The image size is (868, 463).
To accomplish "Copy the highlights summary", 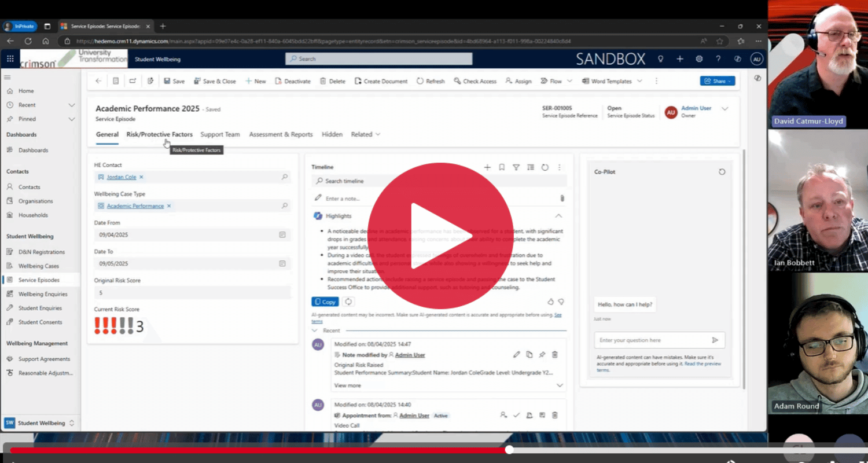I will (325, 302).
